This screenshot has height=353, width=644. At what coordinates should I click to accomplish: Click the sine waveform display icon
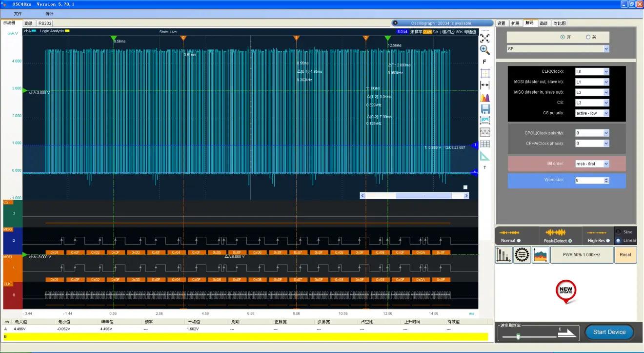click(485, 132)
